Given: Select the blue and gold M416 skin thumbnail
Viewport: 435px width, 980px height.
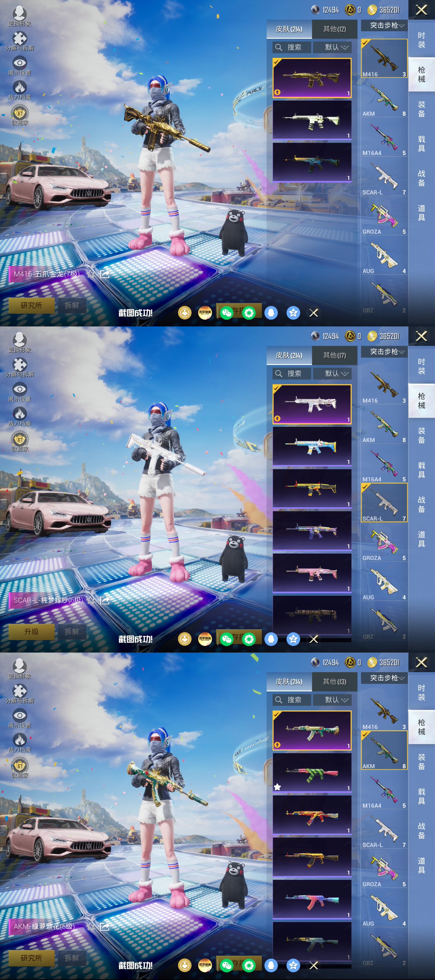Looking at the screenshot, I should (x=312, y=163).
